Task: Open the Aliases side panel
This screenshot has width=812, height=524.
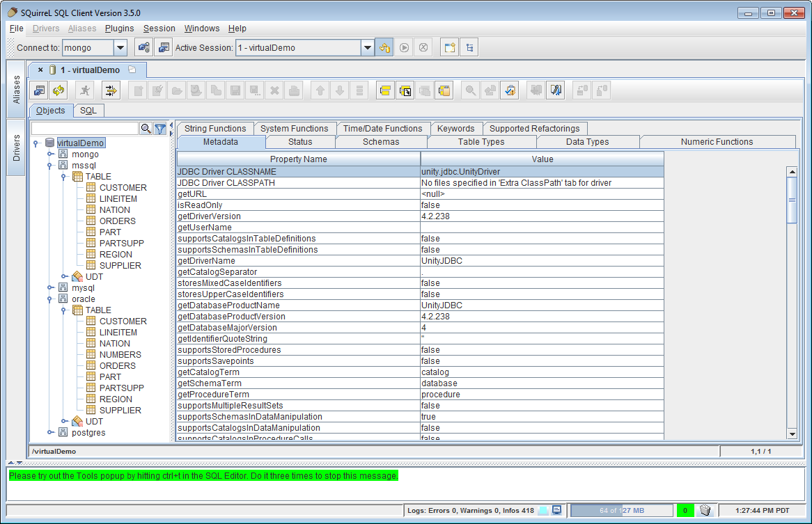Action: click(x=17, y=90)
